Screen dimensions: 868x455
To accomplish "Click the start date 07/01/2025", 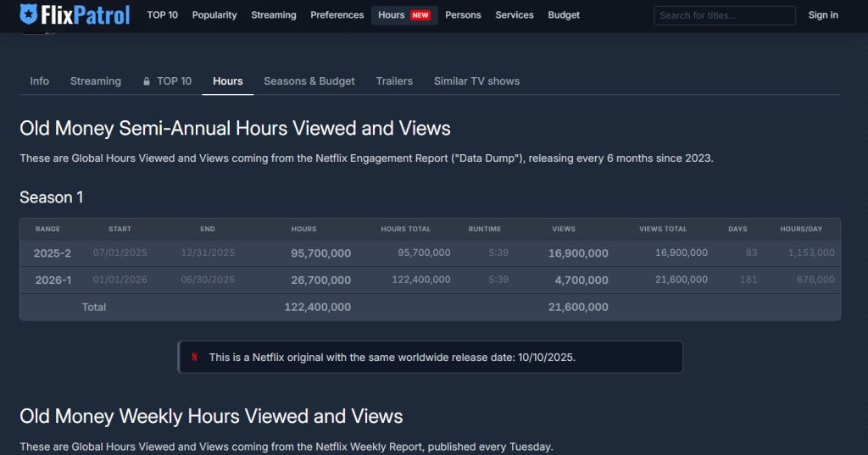I will coord(120,252).
